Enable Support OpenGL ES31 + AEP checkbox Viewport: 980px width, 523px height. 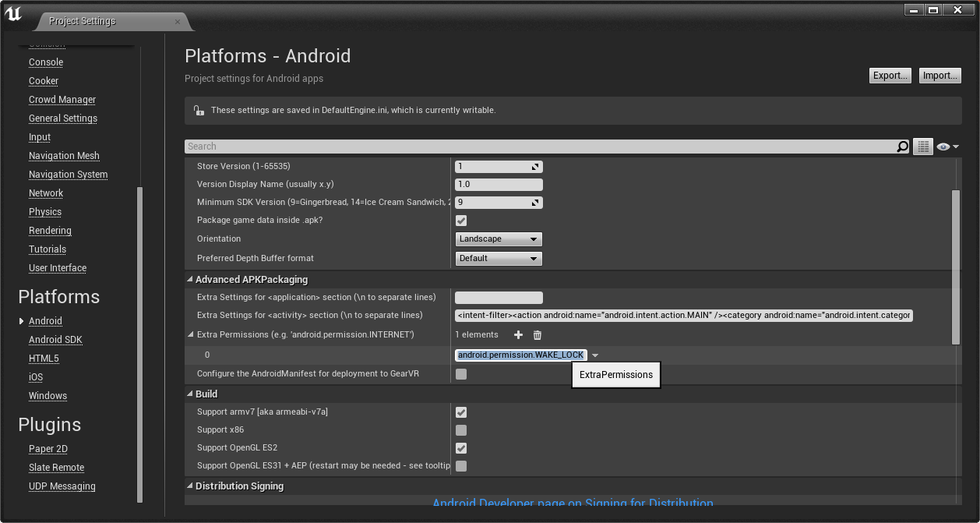coord(461,466)
